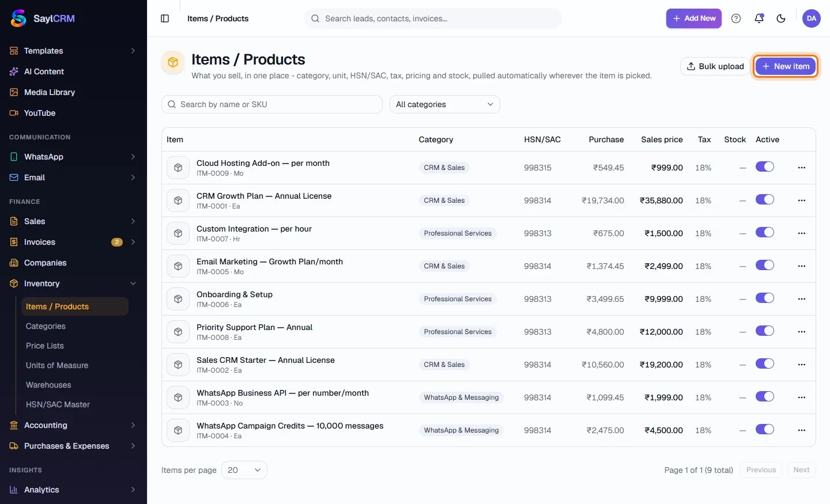Collapse the Inventory sidebar section
Screen dimensions: 830x504
(x=73, y=283)
